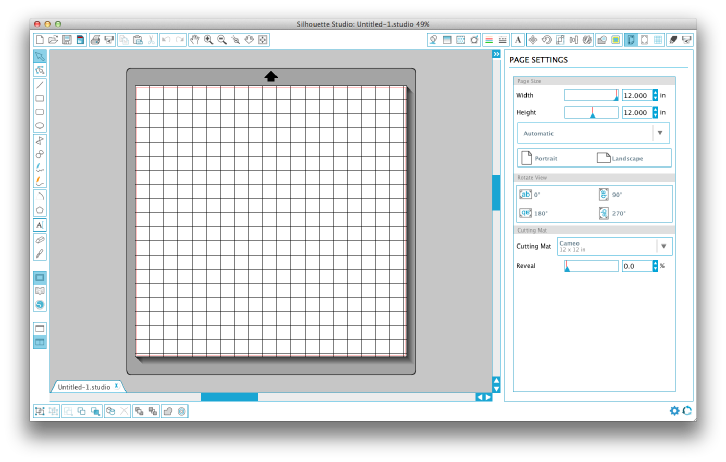Select the Text tool in left toolbar
The height and width of the screenshot is (462, 726).
point(40,225)
